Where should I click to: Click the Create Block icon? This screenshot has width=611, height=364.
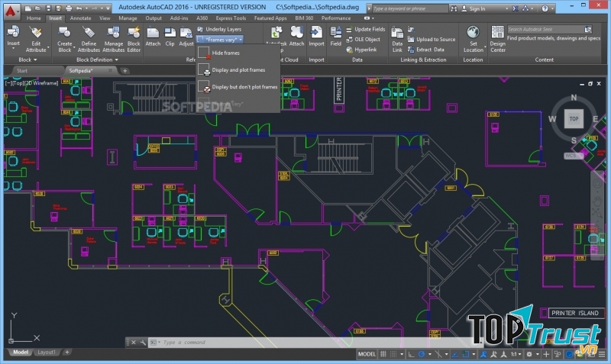[64, 33]
